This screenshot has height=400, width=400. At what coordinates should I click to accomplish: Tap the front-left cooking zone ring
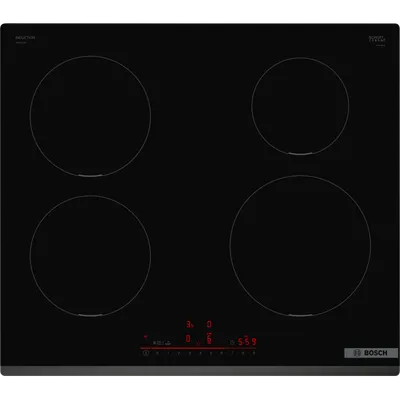pyautogui.click(x=90, y=256)
